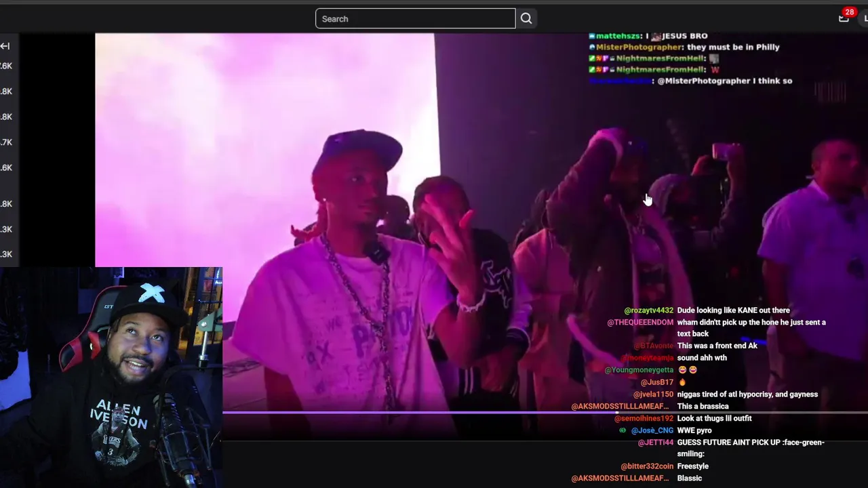Screen dimensions: 868x488
Task: Click message 'Look at thugs lil outfit'
Action: click(x=714, y=419)
